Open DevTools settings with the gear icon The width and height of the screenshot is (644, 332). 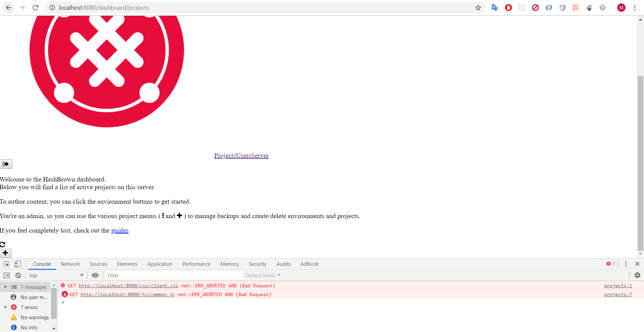coord(637,275)
